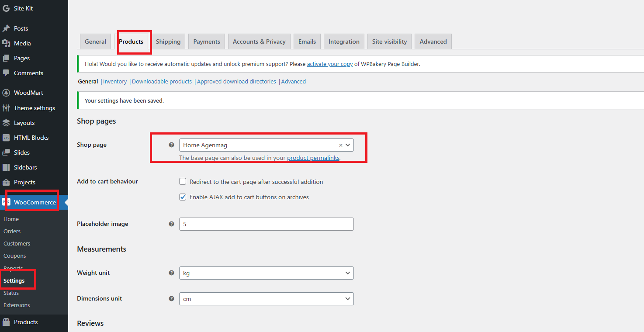Viewport: 644px width, 332px height.
Task: Open the Theme settings menu item
Action: (x=34, y=108)
